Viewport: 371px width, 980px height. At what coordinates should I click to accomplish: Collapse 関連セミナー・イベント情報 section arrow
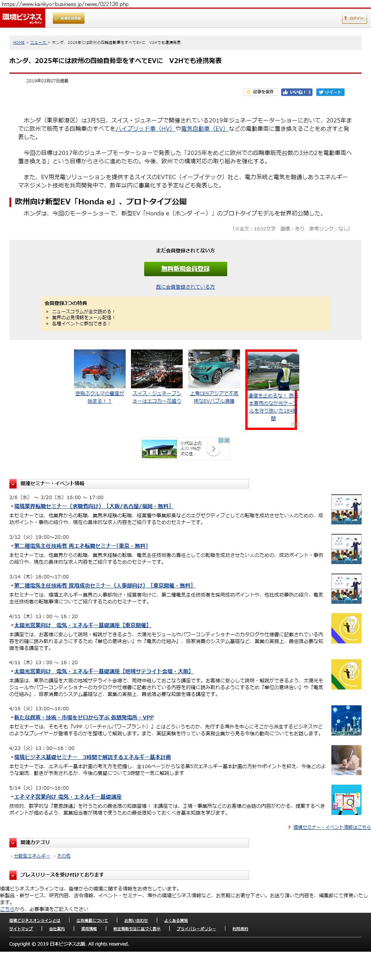(13, 484)
